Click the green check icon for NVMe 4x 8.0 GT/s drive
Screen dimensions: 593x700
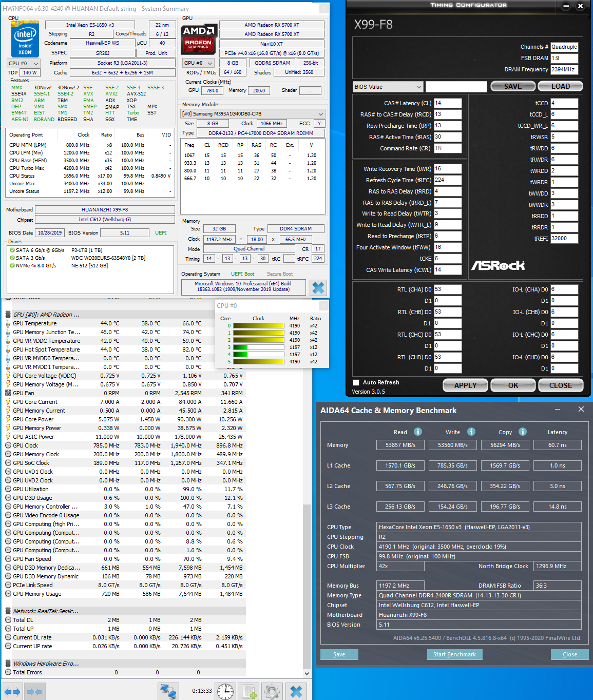pos(12,265)
